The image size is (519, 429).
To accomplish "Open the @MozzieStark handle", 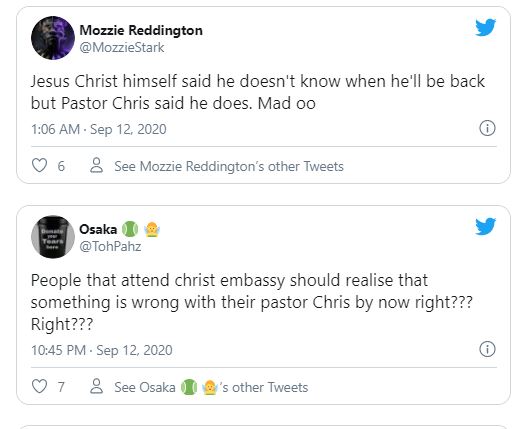I will coord(122,47).
